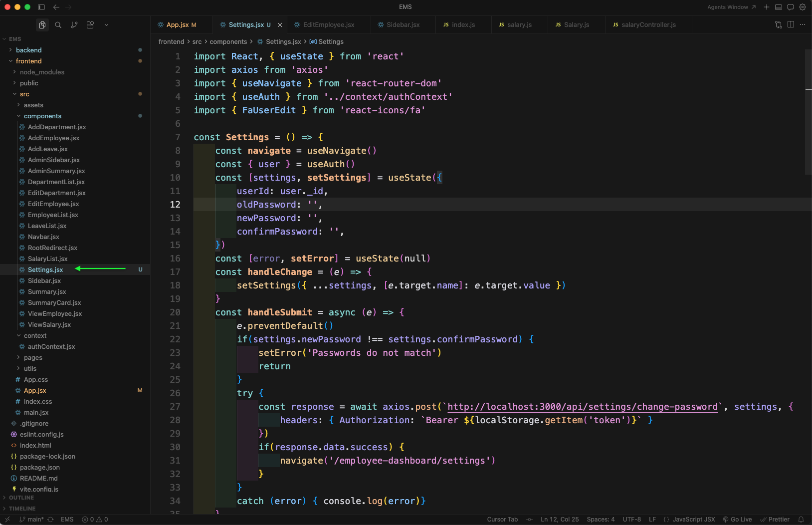Expand the additional views chevron
812x525 pixels.
(x=106, y=25)
